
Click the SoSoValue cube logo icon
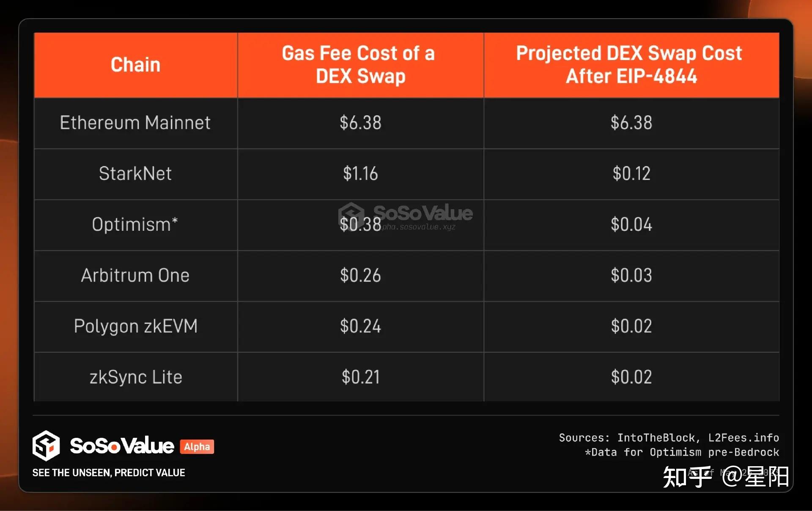tap(46, 445)
